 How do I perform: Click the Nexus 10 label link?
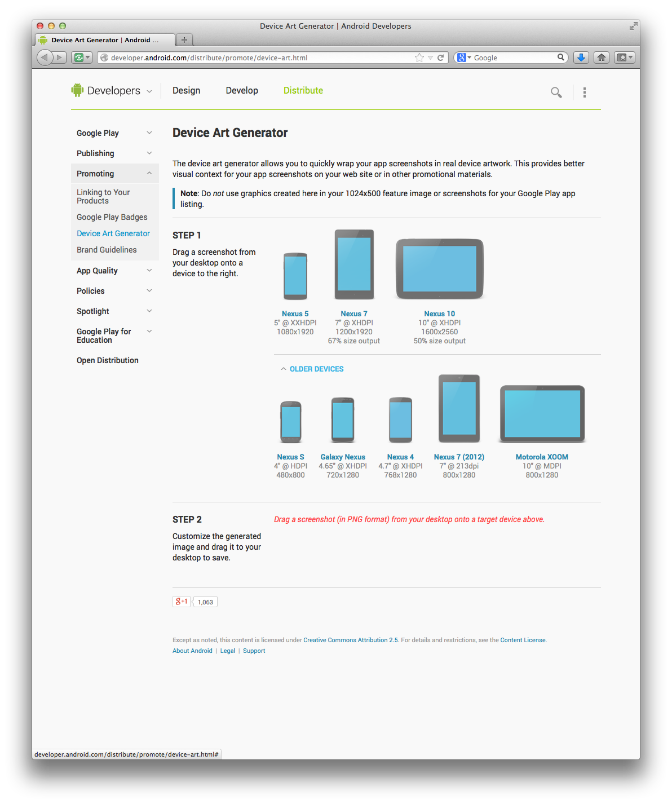point(440,313)
